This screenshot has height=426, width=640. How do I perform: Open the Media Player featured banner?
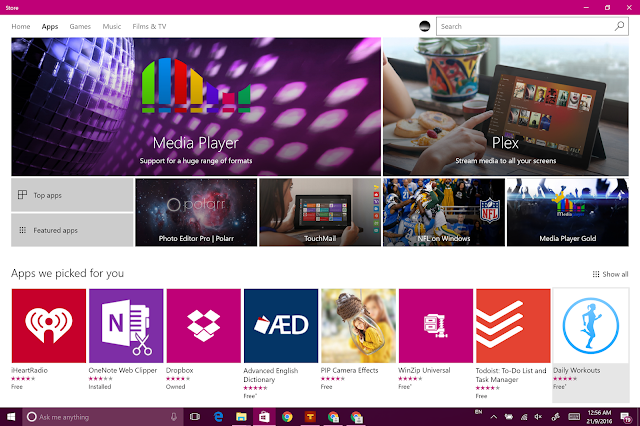coord(196,107)
